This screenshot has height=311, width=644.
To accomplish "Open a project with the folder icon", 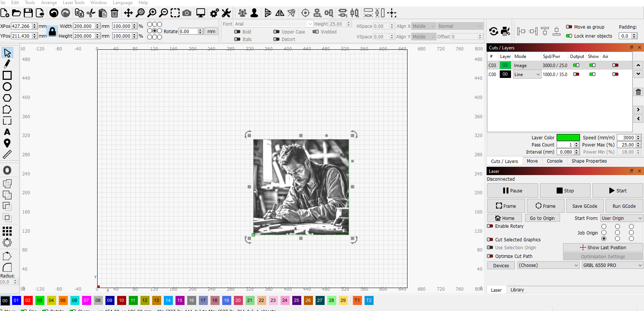I will tap(17, 13).
